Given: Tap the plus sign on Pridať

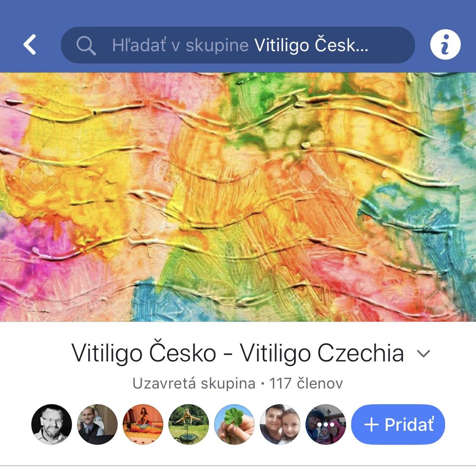Looking at the screenshot, I should (x=371, y=424).
